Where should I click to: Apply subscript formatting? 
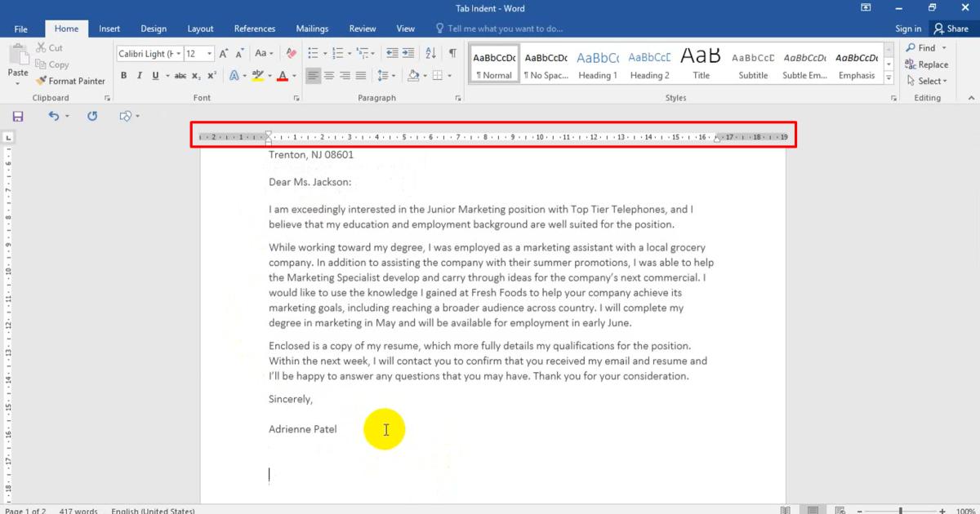[x=196, y=76]
